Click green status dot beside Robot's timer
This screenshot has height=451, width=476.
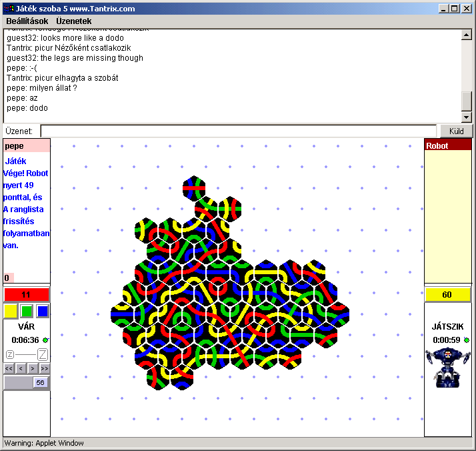pyautogui.click(x=466, y=340)
